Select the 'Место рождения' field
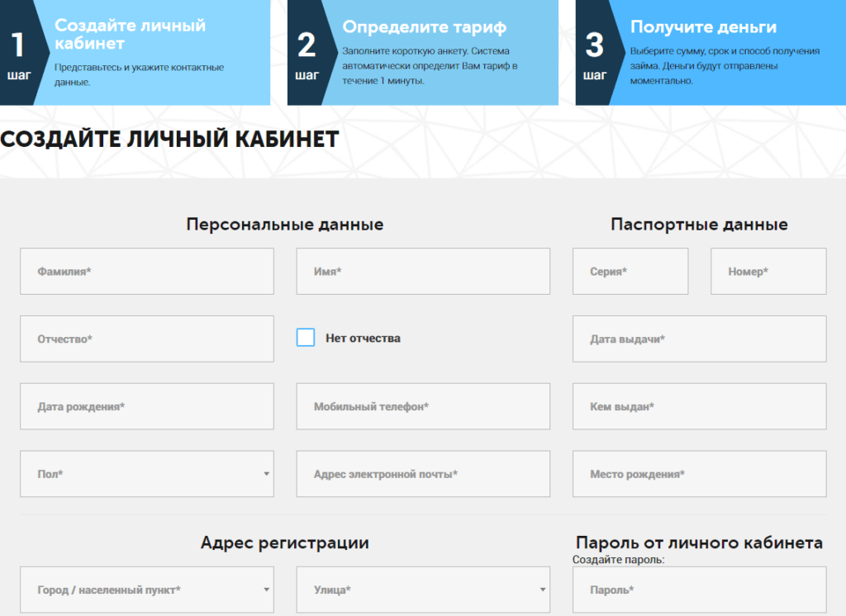846x616 pixels. point(699,474)
